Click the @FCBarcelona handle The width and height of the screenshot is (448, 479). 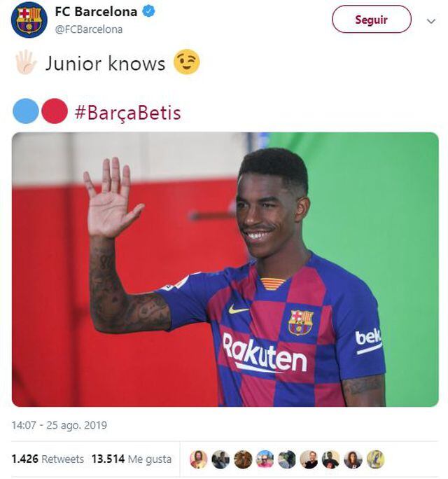[88, 29]
